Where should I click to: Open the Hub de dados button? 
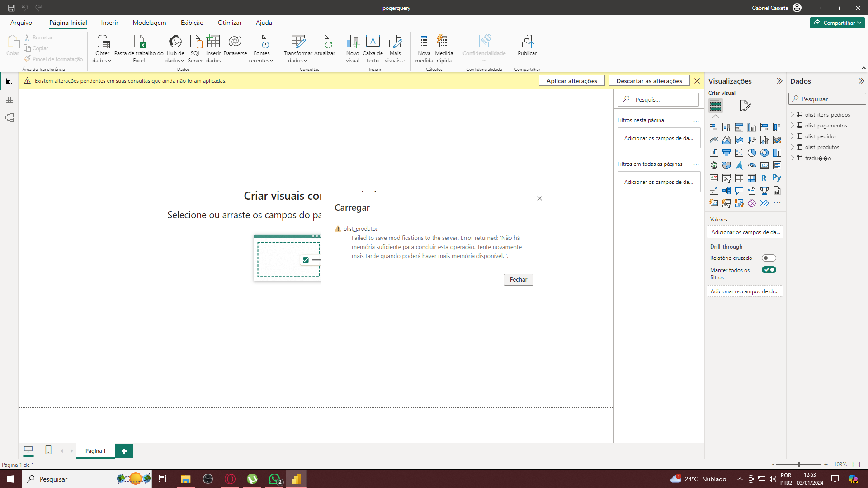coord(175,48)
